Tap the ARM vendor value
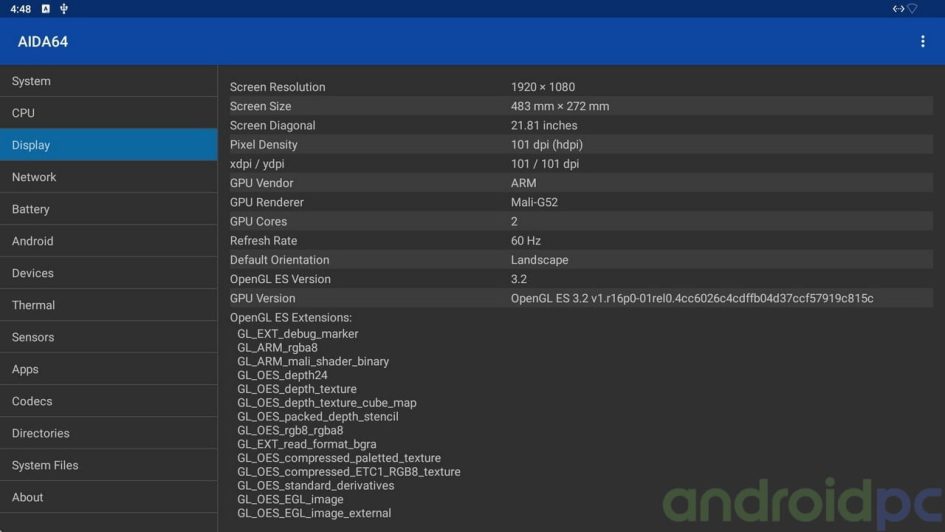This screenshot has width=945, height=532. pos(523,183)
